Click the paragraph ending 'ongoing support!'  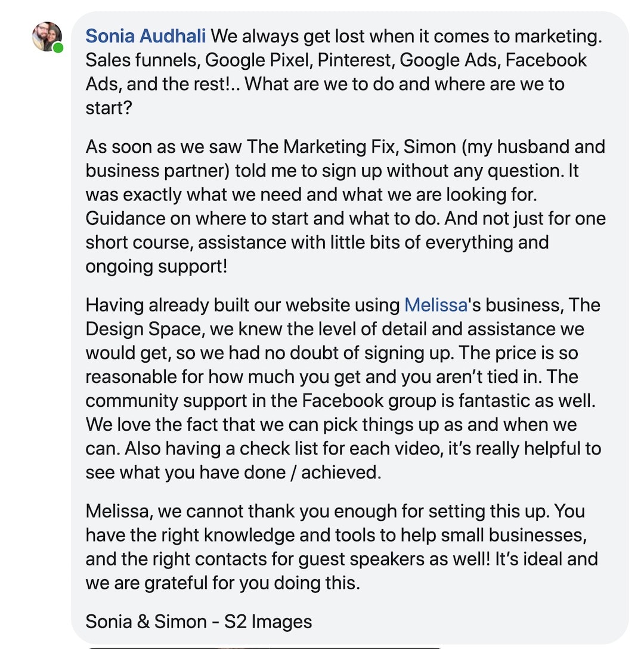(346, 206)
